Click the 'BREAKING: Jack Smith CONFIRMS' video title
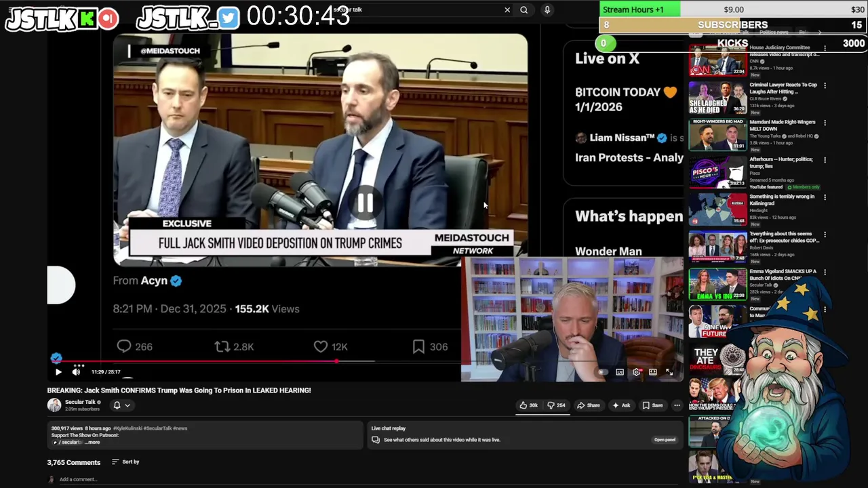This screenshot has width=868, height=488. (179, 390)
